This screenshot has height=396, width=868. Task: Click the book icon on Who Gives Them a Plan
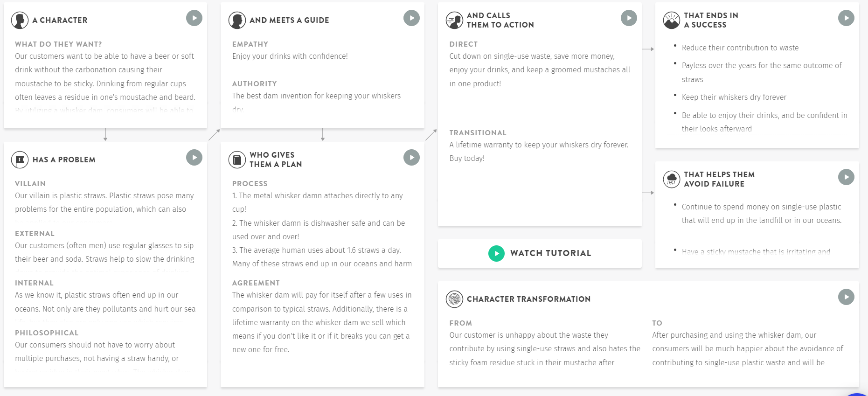click(237, 160)
